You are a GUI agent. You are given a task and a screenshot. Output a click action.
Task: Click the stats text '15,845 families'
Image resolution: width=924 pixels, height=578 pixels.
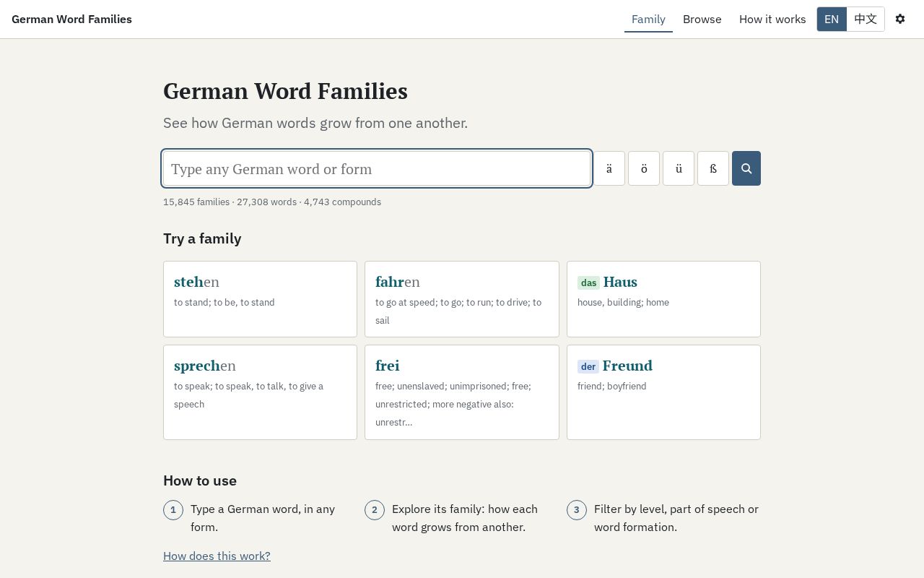196,202
